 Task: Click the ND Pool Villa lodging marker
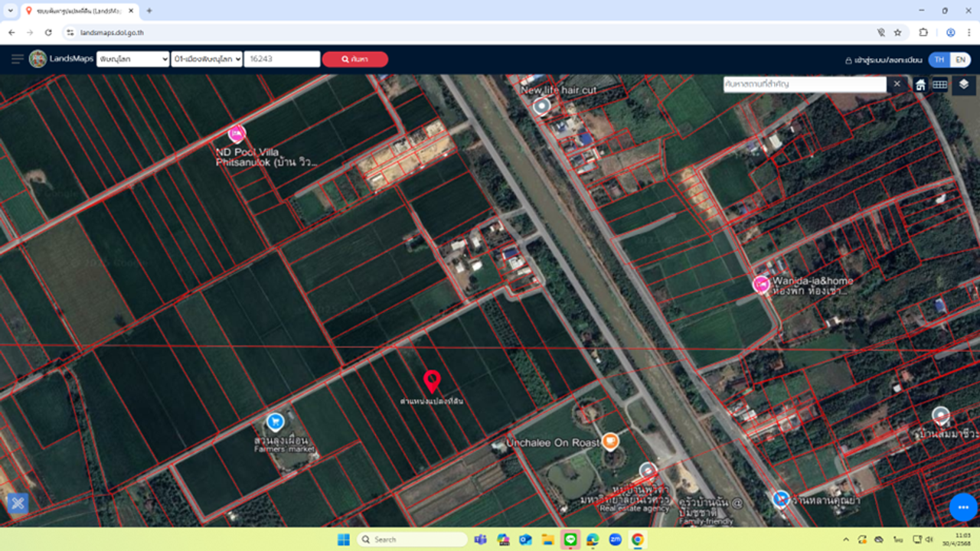coord(237,134)
